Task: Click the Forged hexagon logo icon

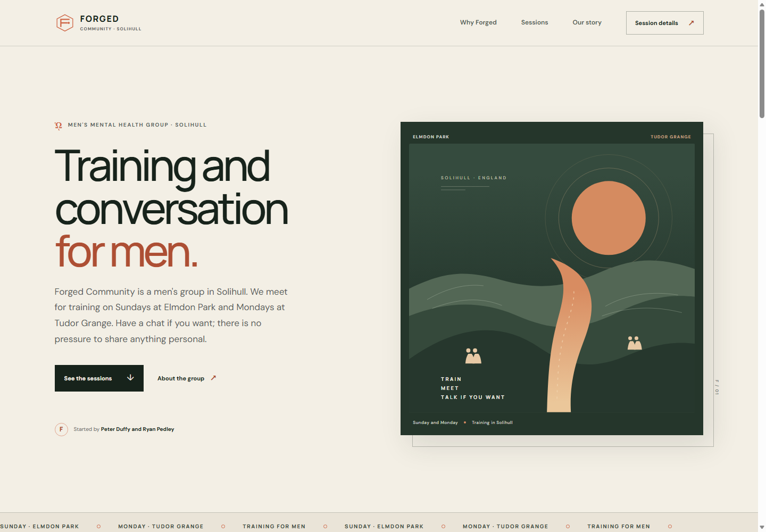Action: click(65, 23)
